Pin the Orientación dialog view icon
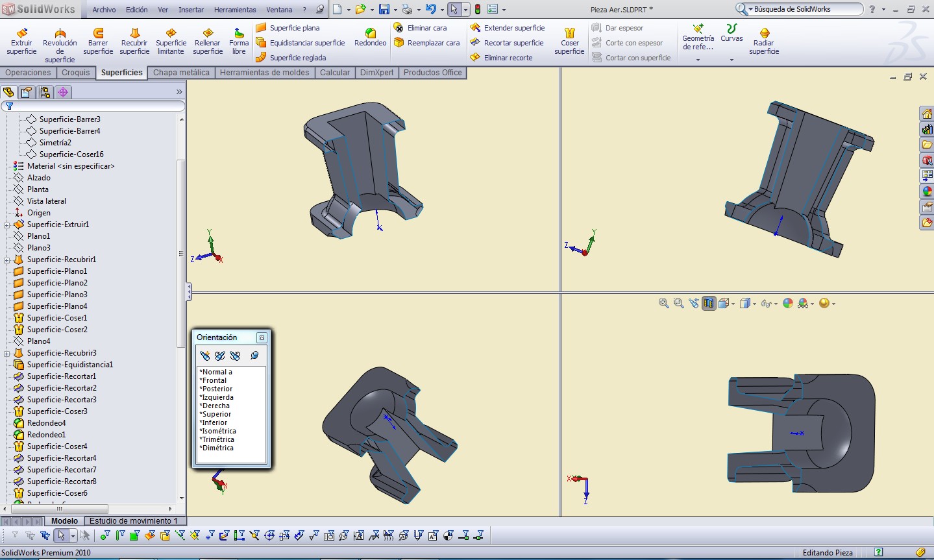This screenshot has width=934, height=560. click(254, 356)
